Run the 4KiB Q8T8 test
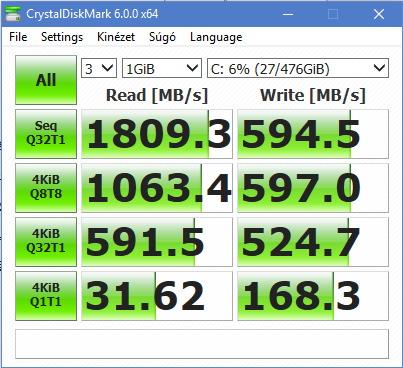The height and width of the screenshot is (368, 403). [x=46, y=188]
